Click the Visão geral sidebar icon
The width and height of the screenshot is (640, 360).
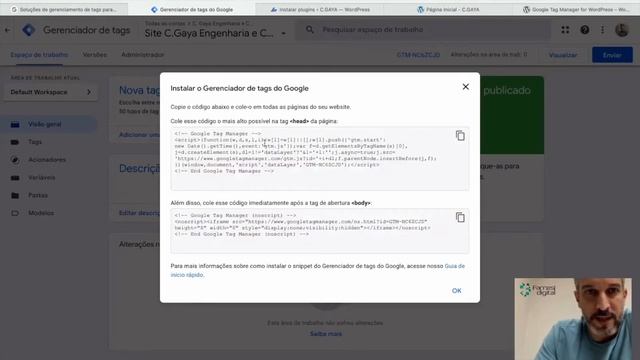click(15, 124)
